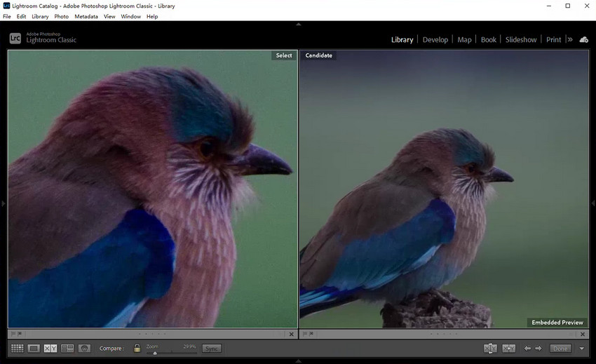Image resolution: width=596 pixels, height=364 pixels.
Task: Remove the Candidate photo with its X
Action: click(x=582, y=334)
